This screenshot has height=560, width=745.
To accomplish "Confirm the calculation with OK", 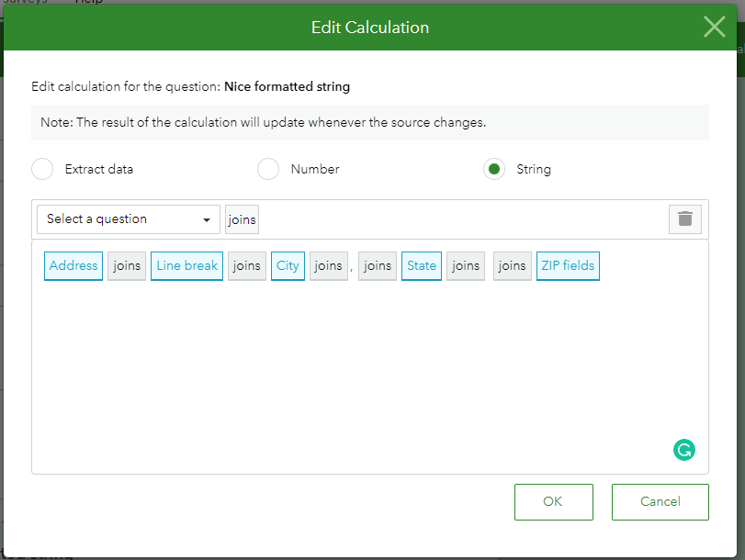I will (x=553, y=501).
